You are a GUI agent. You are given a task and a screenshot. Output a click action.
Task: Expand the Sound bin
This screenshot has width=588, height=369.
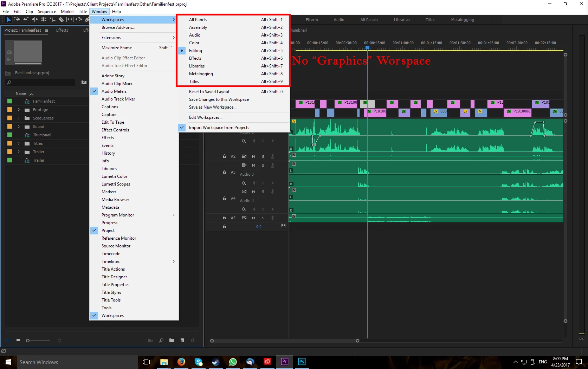tap(19, 127)
